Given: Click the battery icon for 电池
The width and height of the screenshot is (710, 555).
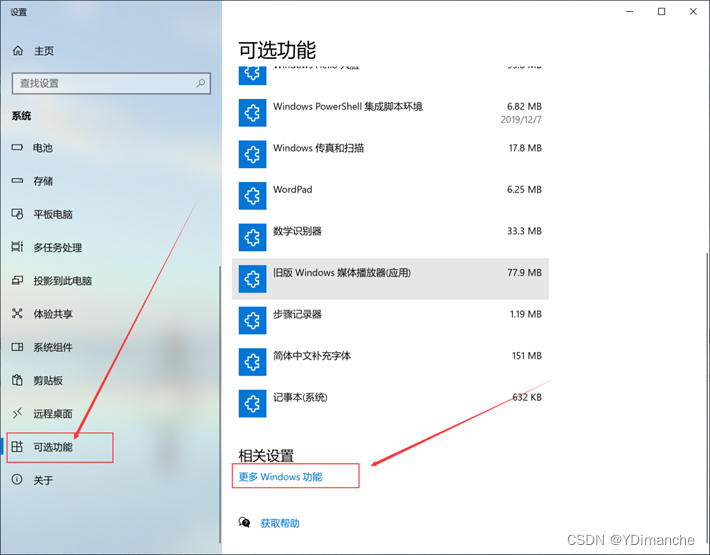Looking at the screenshot, I should (x=17, y=147).
